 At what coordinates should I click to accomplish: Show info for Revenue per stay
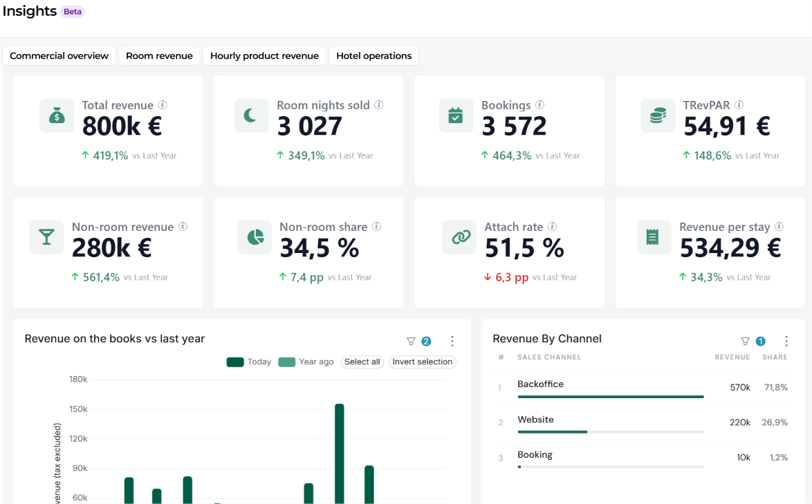point(779,227)
